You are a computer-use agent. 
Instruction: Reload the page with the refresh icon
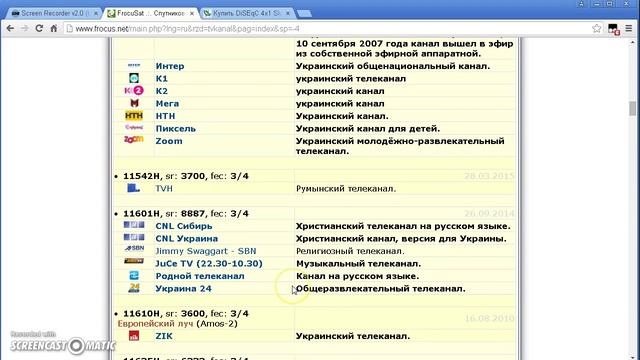click(39, 28)
